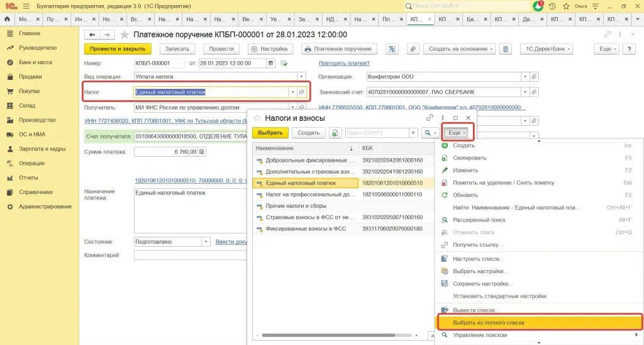The image size is (644, 345).
Task: Click the Поиск (Ctrl+F) field in dialog
Action: coord(377,133)
